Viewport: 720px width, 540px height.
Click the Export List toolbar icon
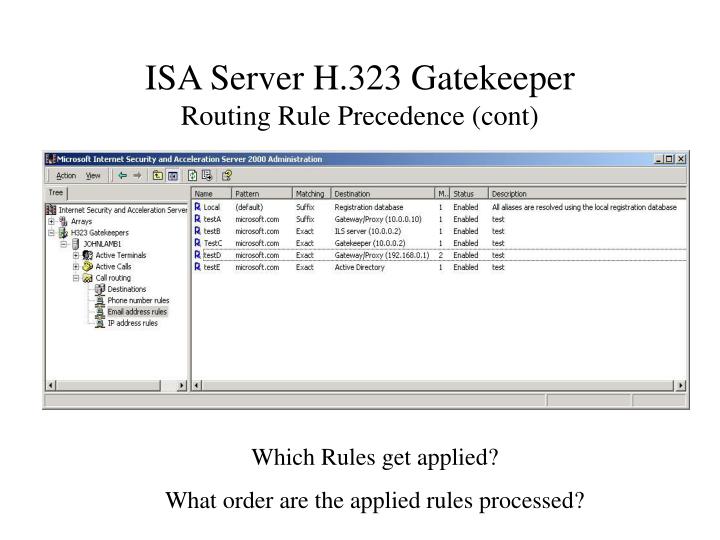(x=207, y=175)
